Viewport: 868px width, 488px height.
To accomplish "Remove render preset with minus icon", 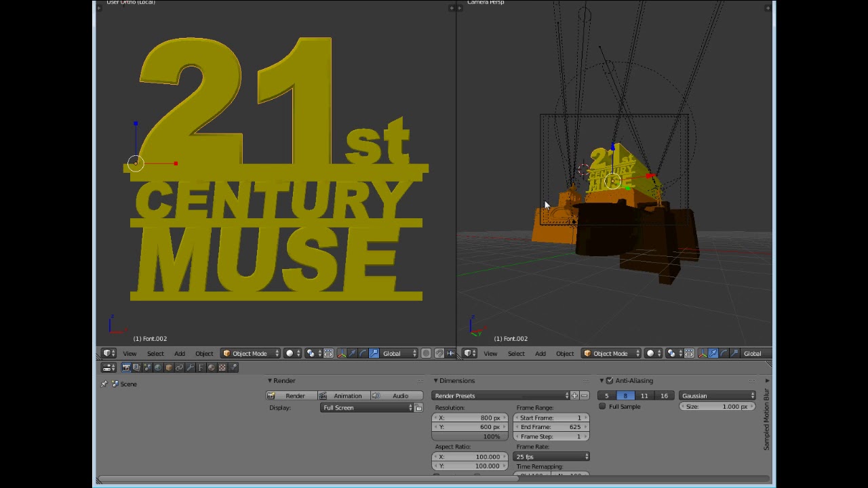I will tap(585, 396).
